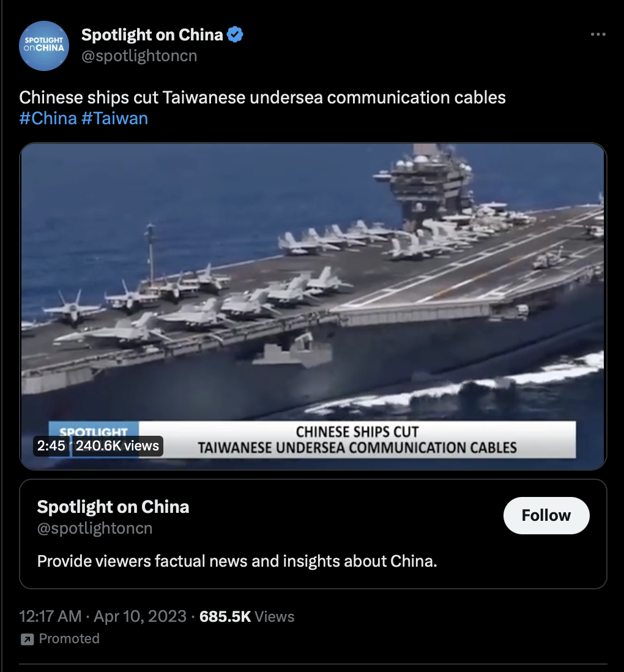This screenshot has width=624, height=672.
Task: Click the tweet text about undersea cables
Action: 262,98
